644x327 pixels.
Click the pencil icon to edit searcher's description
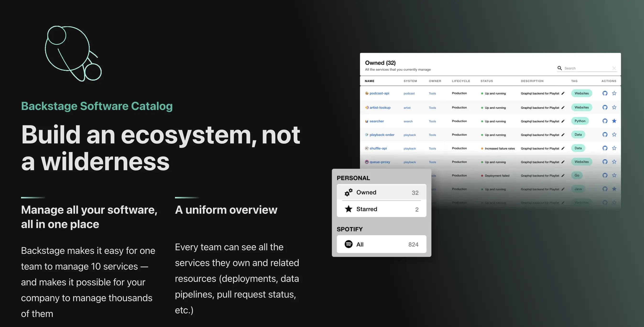[563, 121]
